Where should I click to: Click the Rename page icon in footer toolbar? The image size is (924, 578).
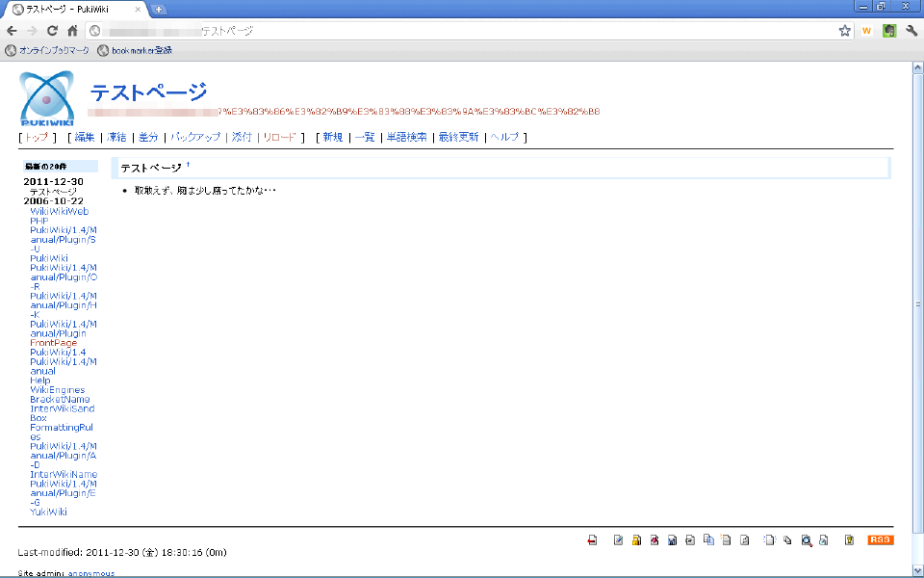coord(726,539)
